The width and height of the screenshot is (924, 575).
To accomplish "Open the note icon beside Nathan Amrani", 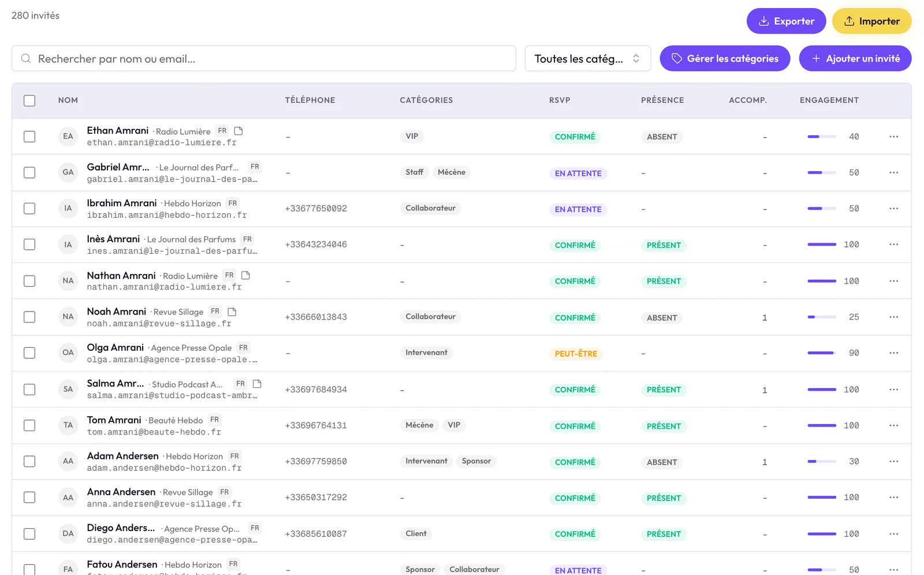I will point(245,276).
